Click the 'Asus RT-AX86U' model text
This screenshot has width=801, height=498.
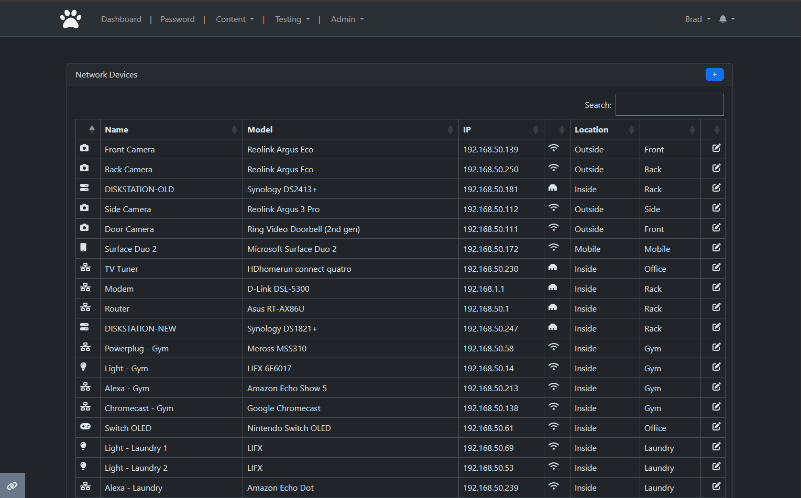(x=276, y=309)
